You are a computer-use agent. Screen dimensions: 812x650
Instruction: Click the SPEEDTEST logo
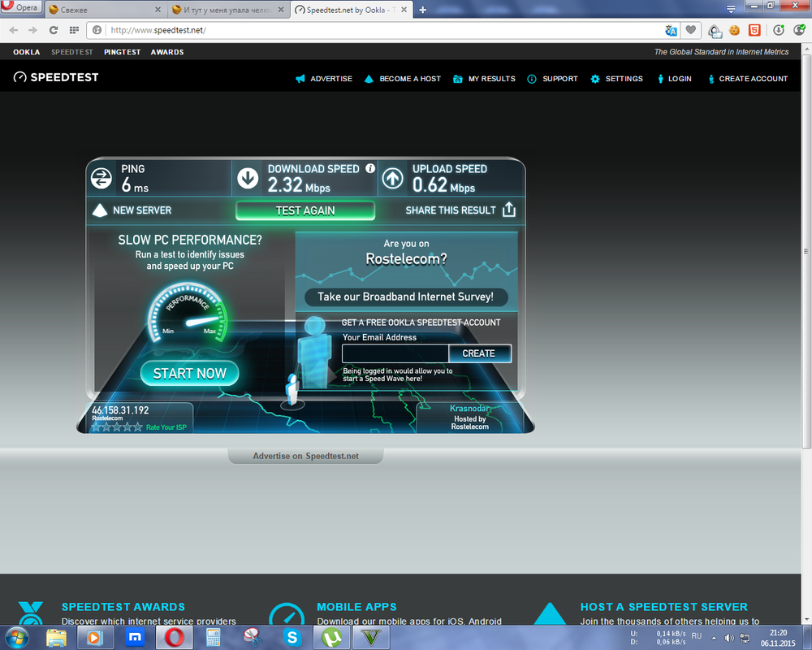pos(56,77)
